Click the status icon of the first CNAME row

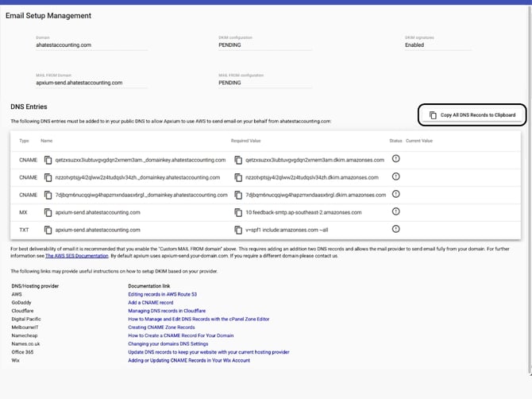[x=395, y=159]
